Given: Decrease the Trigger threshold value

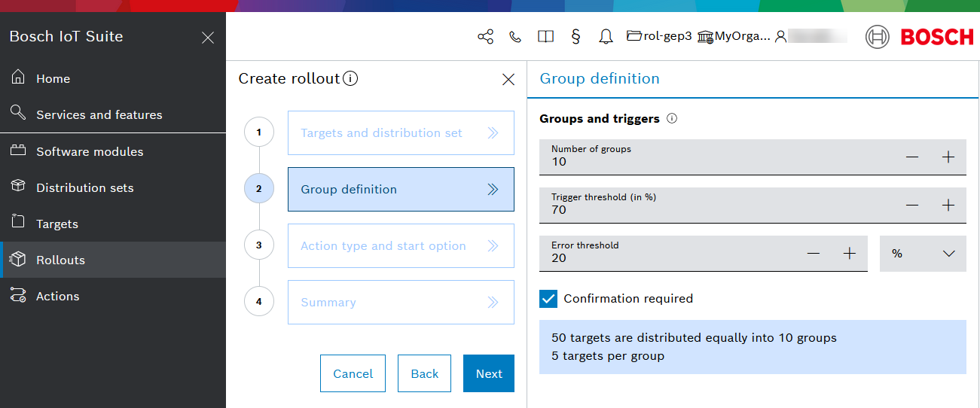Looking at the screenshot, I should point(912,206).
